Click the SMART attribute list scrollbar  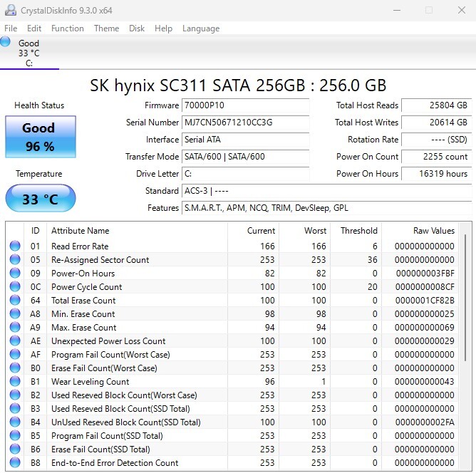point(465,346)
